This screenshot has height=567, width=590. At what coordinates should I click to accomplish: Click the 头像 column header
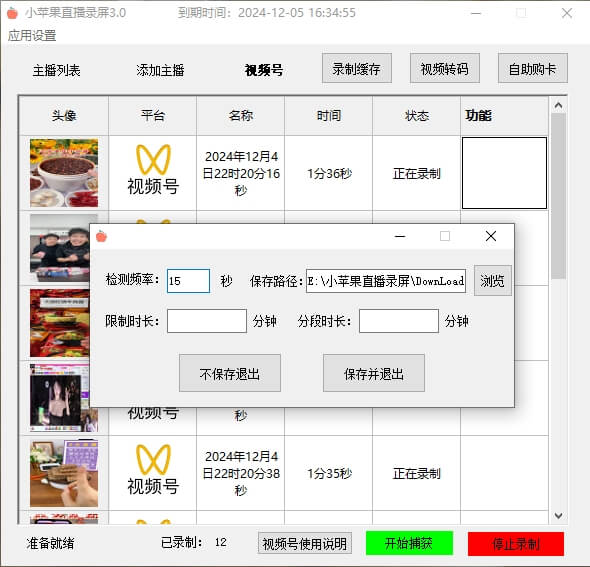tap(64, 116)
